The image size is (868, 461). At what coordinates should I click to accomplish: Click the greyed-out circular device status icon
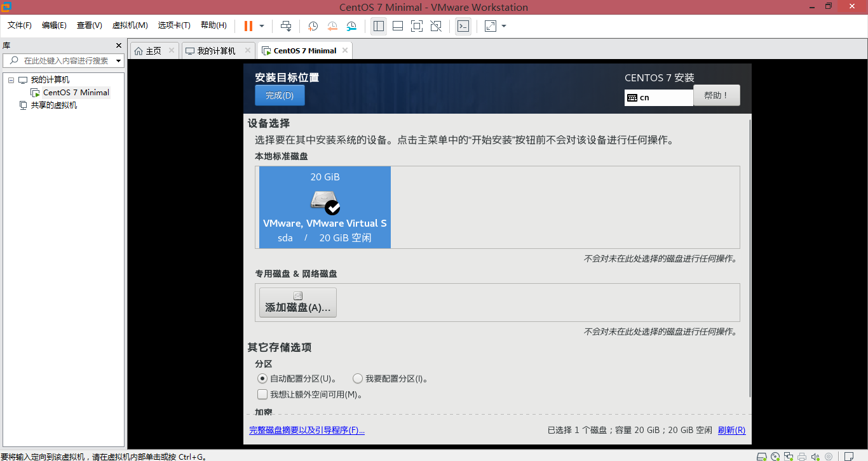coord(829,456)
